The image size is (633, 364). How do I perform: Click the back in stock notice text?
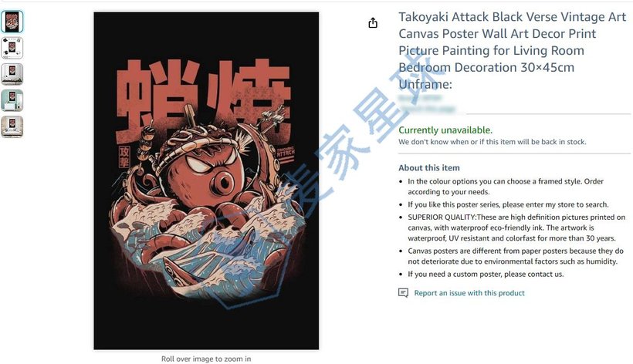tap(492, 142)
